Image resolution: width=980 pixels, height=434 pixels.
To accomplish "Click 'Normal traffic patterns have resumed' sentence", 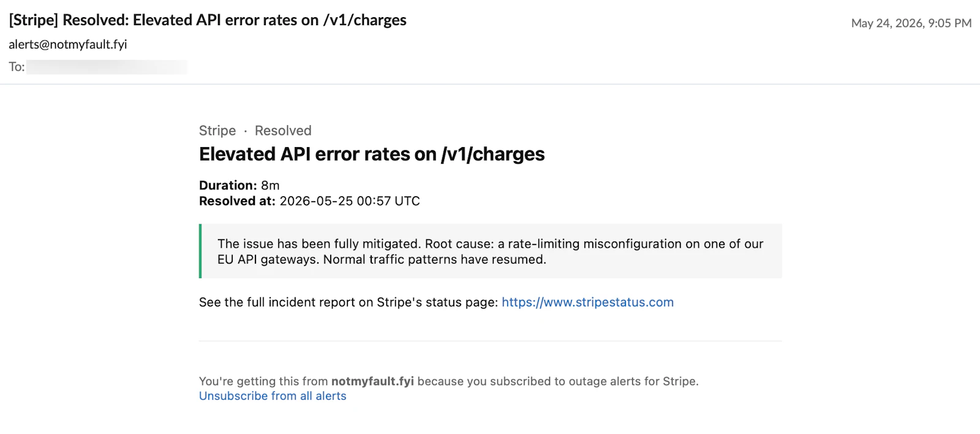I will tap(435, 259).
